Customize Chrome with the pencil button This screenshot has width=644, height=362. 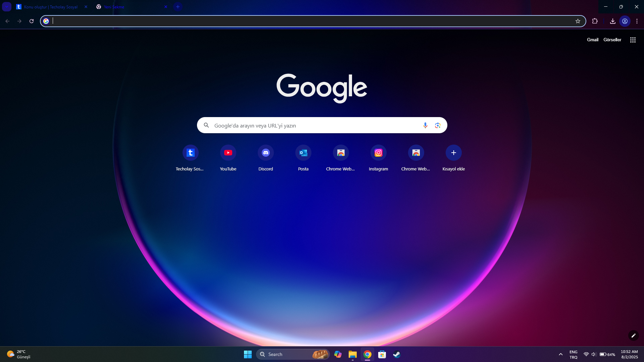(633, 335)
